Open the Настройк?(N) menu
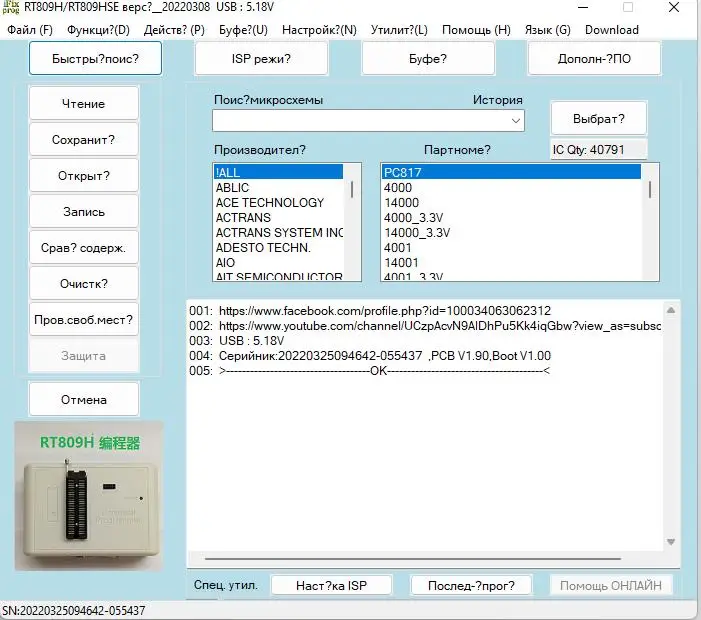701x620 pixels. click(319, 30)
